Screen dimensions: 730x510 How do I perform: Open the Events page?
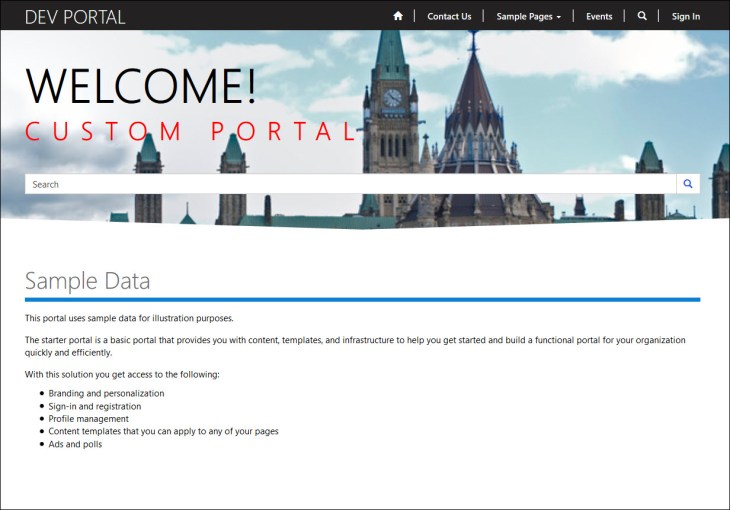[599, 16]
